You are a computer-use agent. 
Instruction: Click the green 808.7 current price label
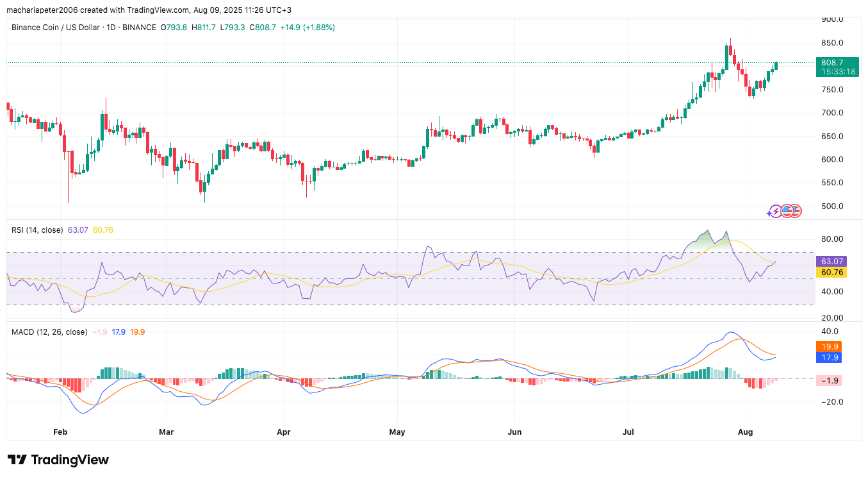pos(836,63)
